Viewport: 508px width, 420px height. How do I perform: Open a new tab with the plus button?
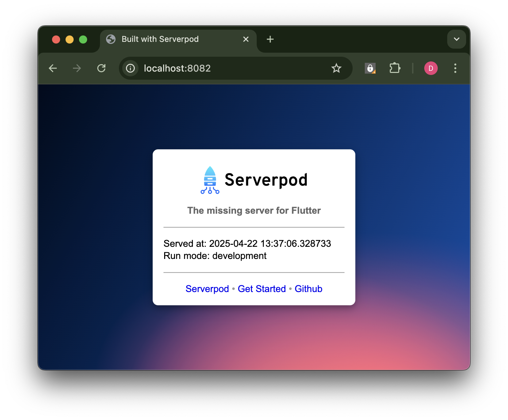coord(270,39)
